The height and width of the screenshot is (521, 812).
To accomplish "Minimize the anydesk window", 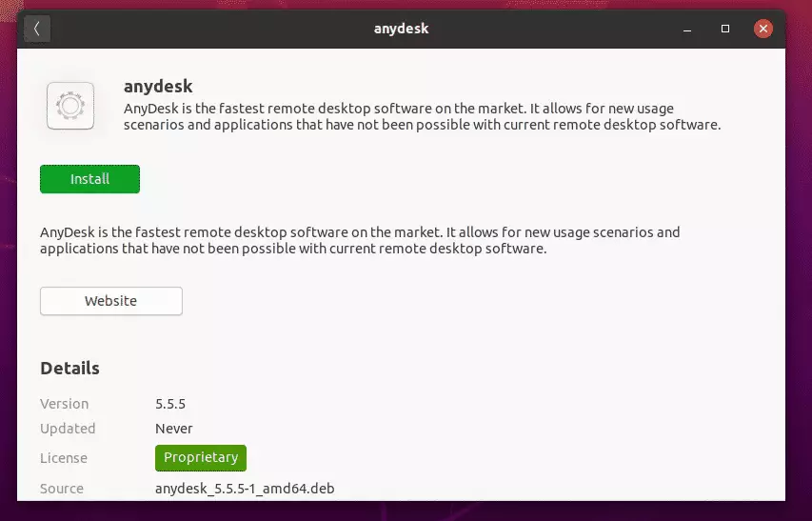I will click(687, 29).
